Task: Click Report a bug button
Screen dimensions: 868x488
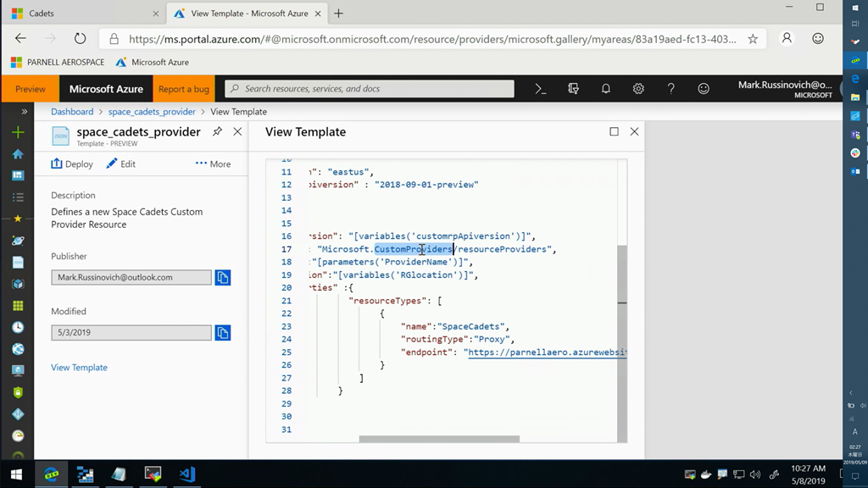Action: click(183, 89)
